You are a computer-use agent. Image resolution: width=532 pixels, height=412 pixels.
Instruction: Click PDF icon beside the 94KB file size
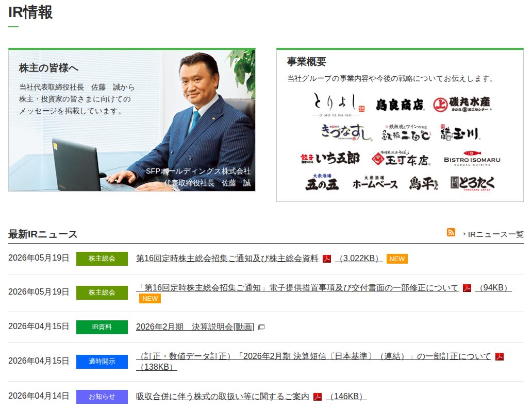(467, 288)
